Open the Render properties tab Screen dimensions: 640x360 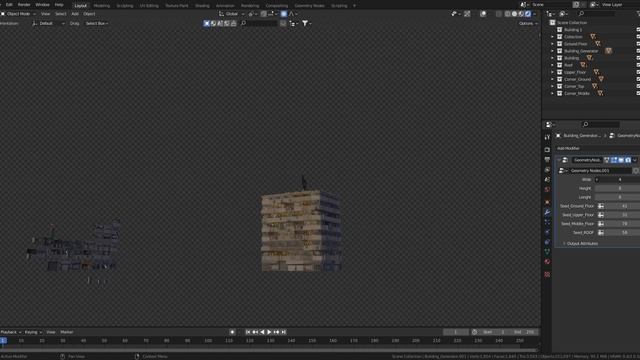point(547,150)
